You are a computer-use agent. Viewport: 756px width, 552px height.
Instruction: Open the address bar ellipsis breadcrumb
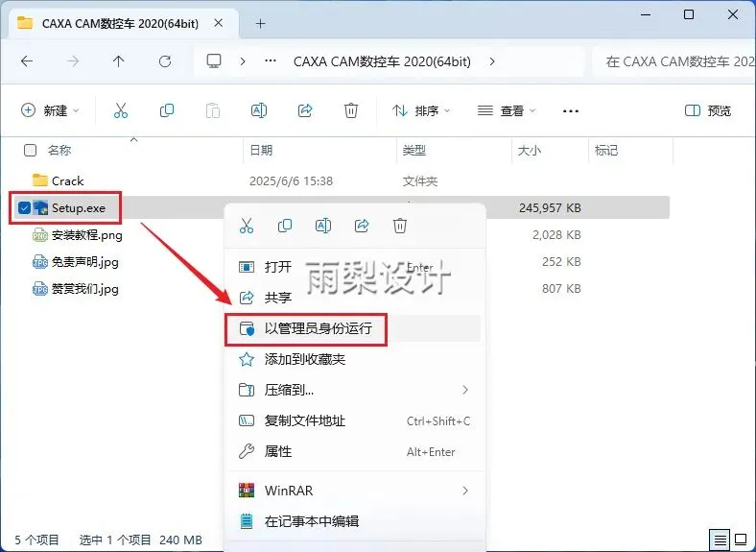click(x=271, y=61)
